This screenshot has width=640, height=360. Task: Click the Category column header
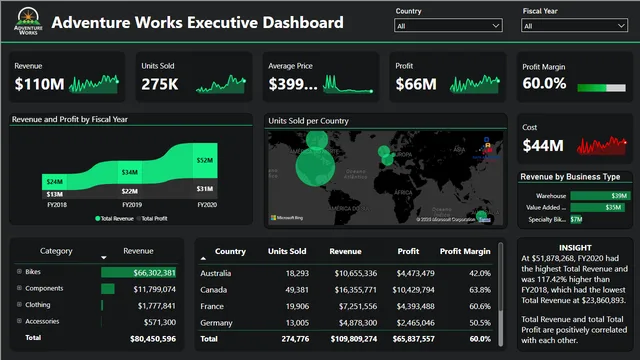point(56,251)
